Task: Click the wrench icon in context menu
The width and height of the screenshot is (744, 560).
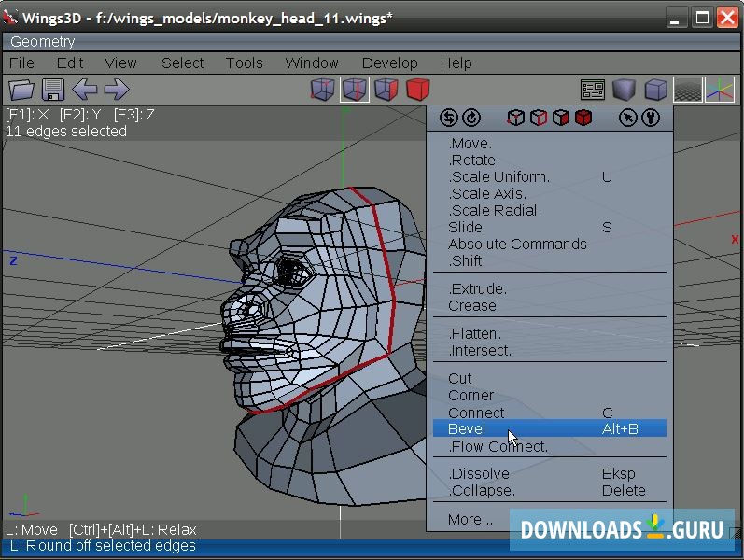Action: pyautogui.click(x=651, y=118)
